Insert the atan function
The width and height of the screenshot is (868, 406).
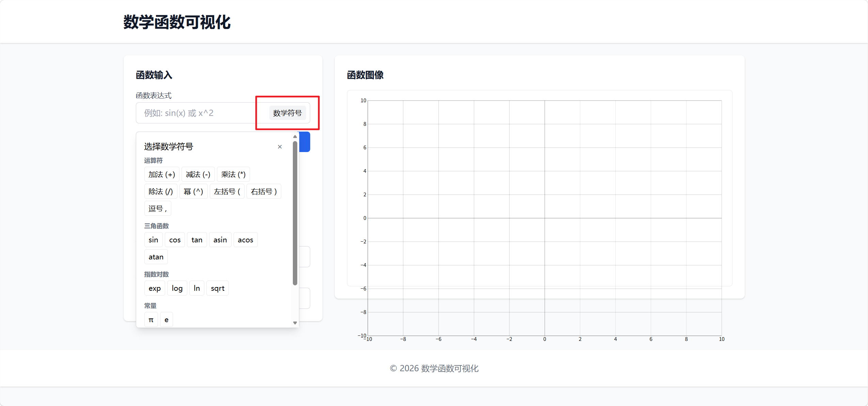[156, 257]
